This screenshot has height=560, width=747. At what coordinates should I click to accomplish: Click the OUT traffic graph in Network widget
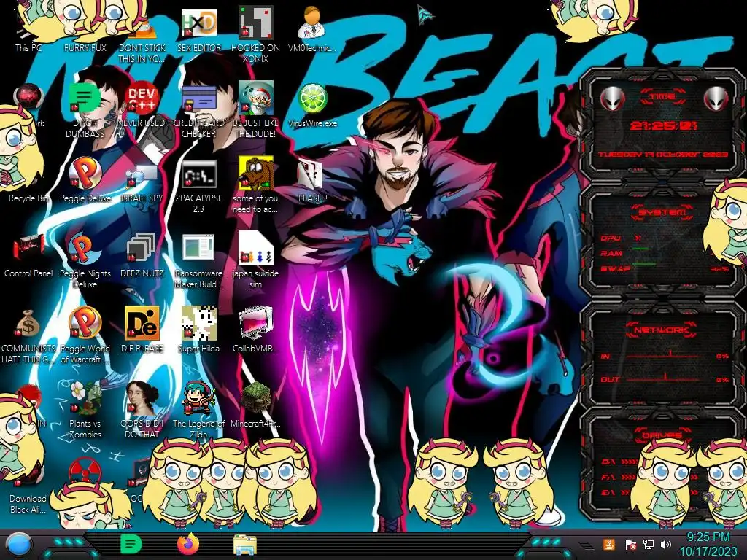pyautogui.click(x=664, y=378)
